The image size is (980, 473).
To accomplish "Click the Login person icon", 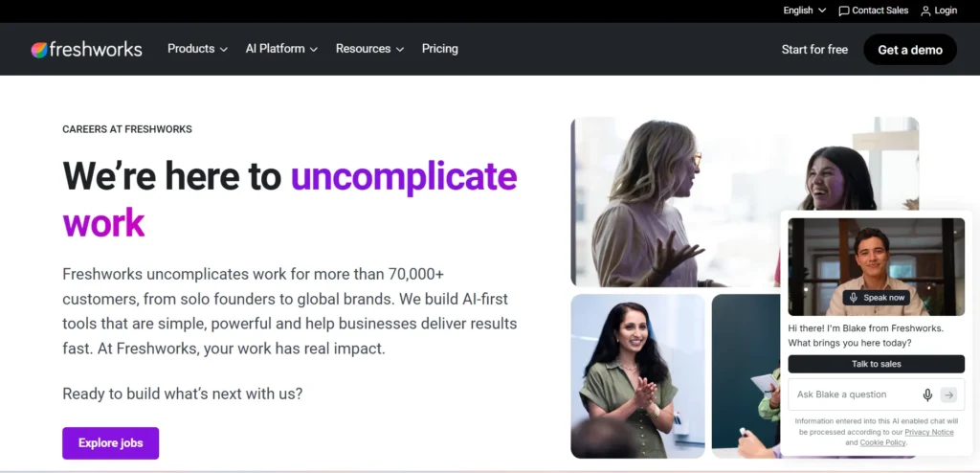I will [925, 11].
